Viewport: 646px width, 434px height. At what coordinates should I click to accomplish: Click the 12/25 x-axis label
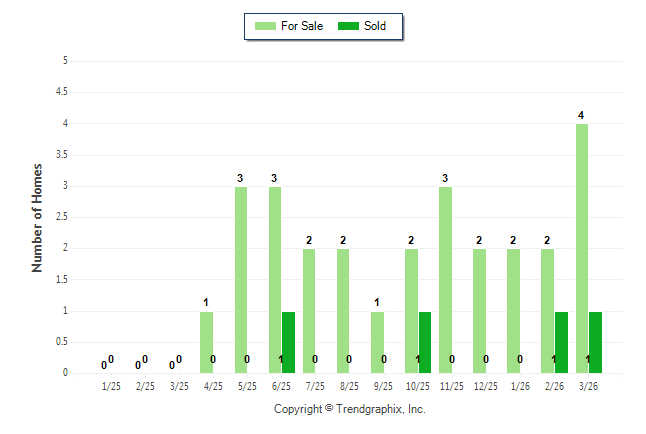485,386
